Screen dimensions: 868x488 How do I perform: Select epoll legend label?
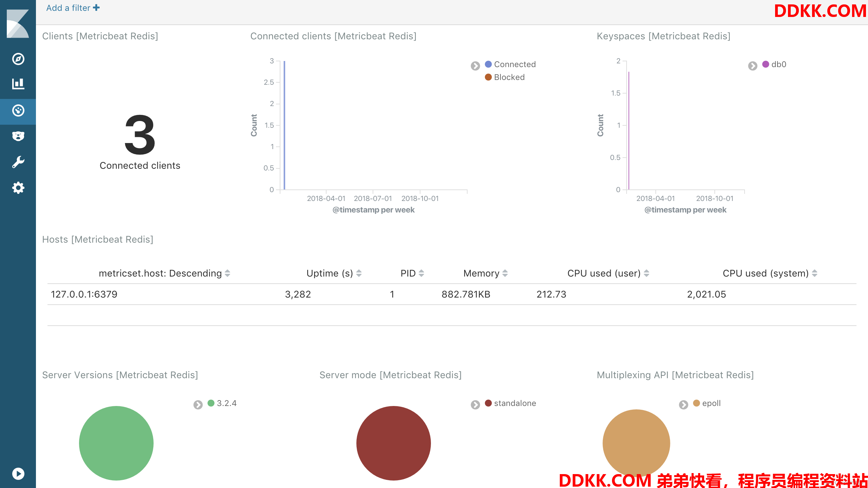pyautogui.click(x=711, y=403)
